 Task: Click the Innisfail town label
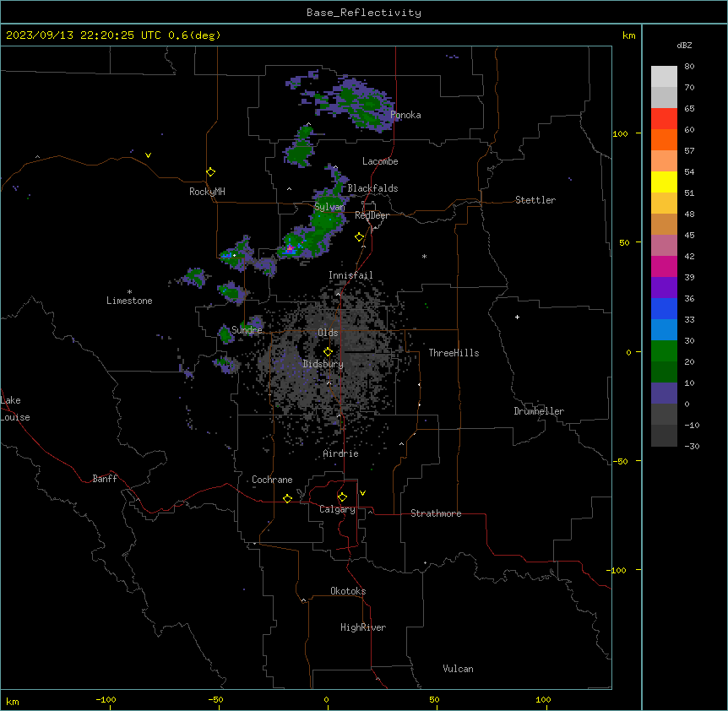click(350, 275)
